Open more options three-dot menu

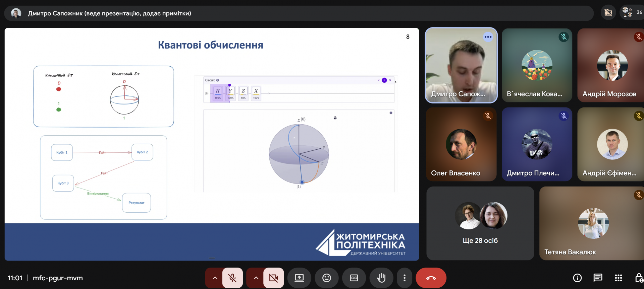tap(405, 278)
